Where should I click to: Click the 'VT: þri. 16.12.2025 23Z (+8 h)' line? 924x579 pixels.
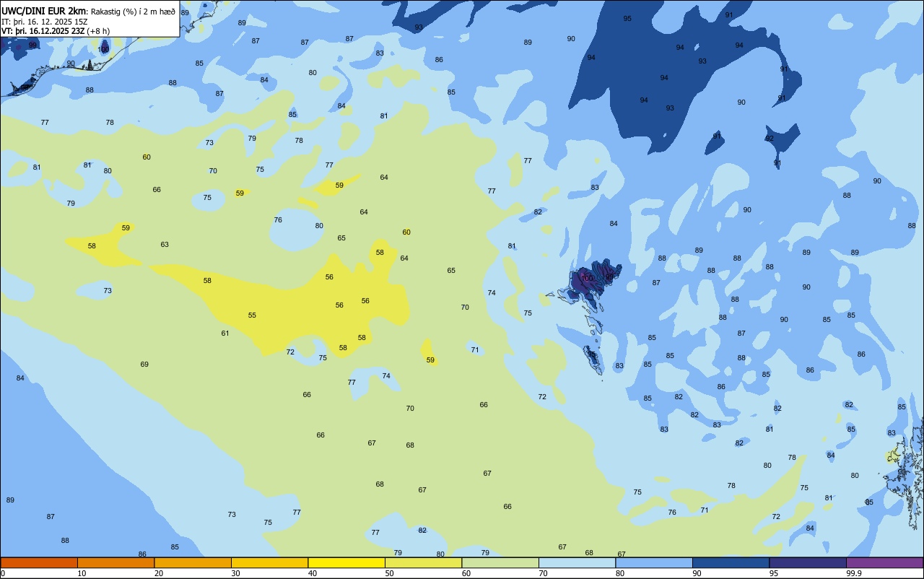tap(56, 32)
